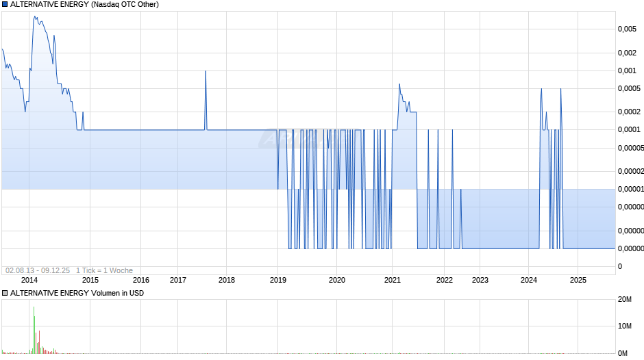Click the blue ALTERNATIVE ENERGY legend square
644x360 pixels.
click(5, 5)
